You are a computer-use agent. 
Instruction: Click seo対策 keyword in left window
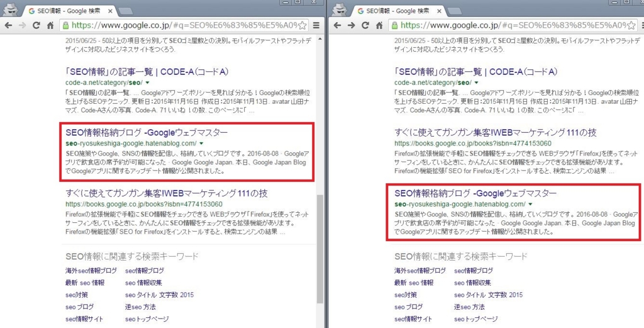(x=76, y=295)
